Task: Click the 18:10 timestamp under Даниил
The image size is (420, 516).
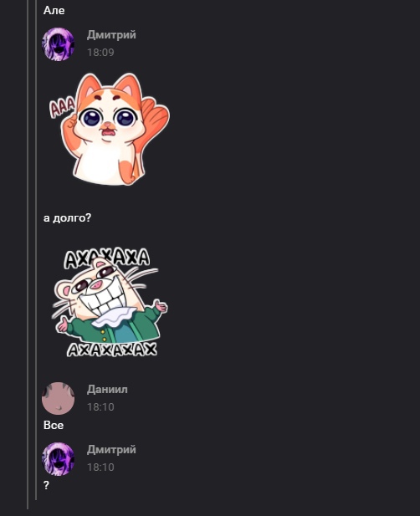Action: point(100,407)
